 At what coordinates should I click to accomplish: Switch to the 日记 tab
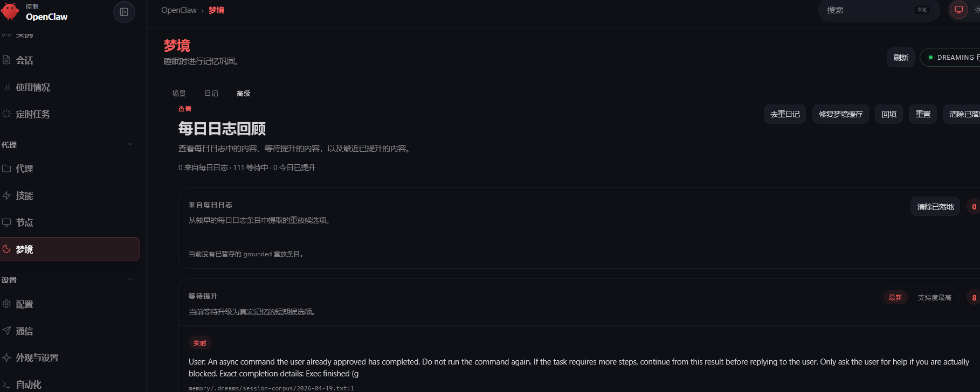coord(211,94)
